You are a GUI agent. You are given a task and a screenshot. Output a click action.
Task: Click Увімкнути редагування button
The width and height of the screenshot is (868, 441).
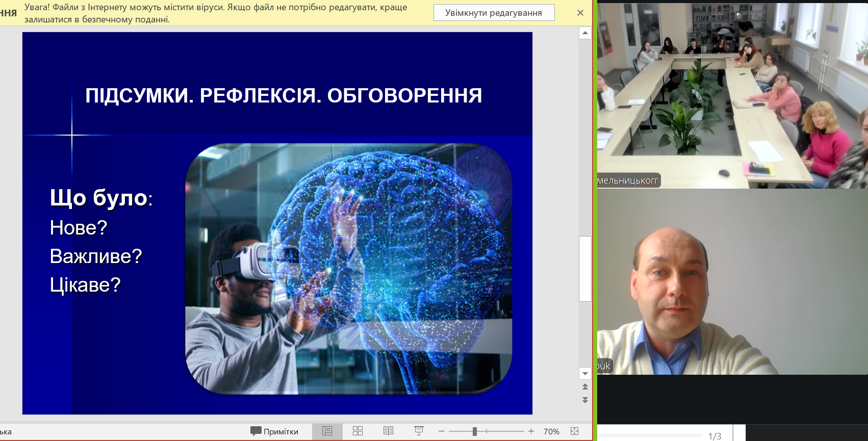(494, 13)
